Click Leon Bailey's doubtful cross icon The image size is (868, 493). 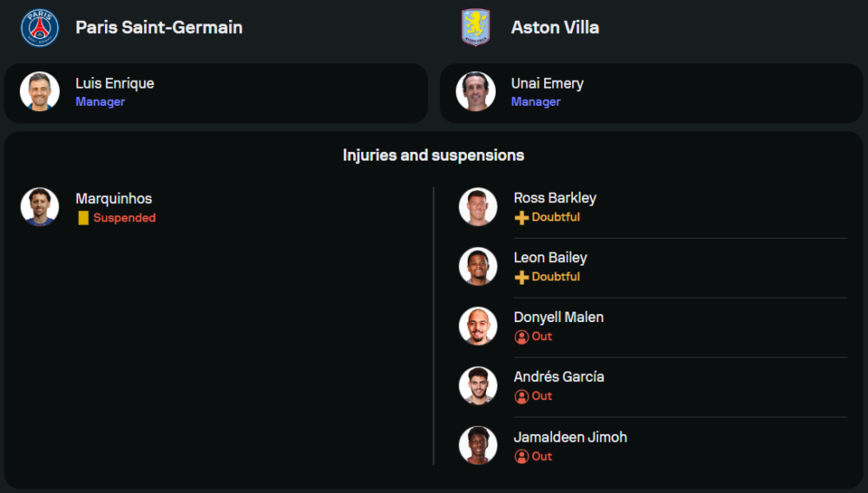[x=522, y=278]
